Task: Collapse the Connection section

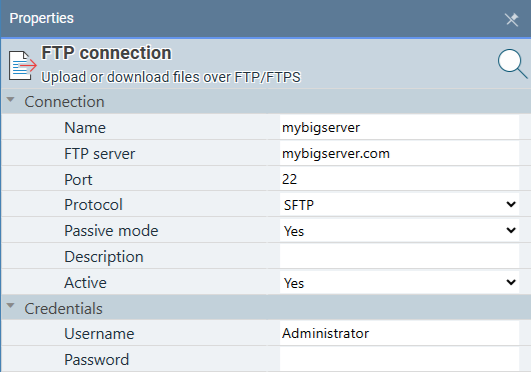Action: click(x=11, y=100)
